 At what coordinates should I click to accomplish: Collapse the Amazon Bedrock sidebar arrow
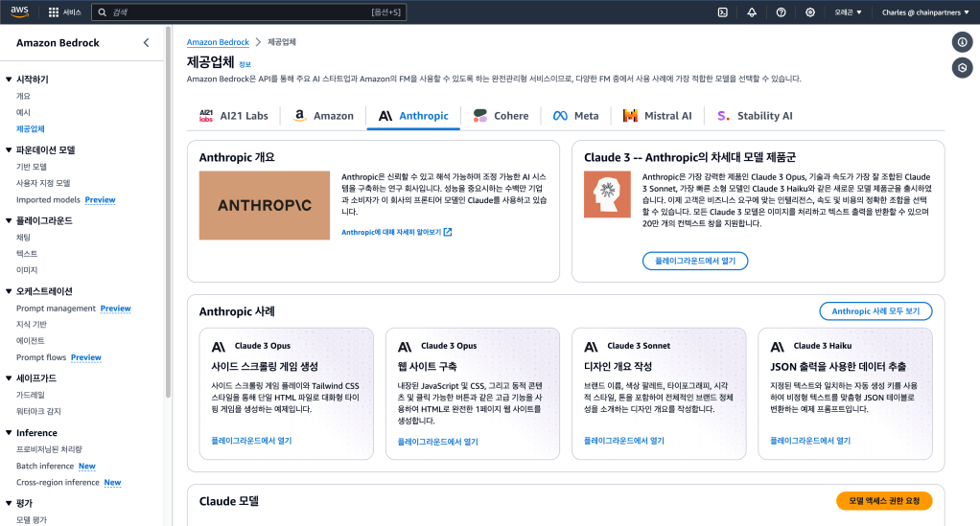coord(146,43)
